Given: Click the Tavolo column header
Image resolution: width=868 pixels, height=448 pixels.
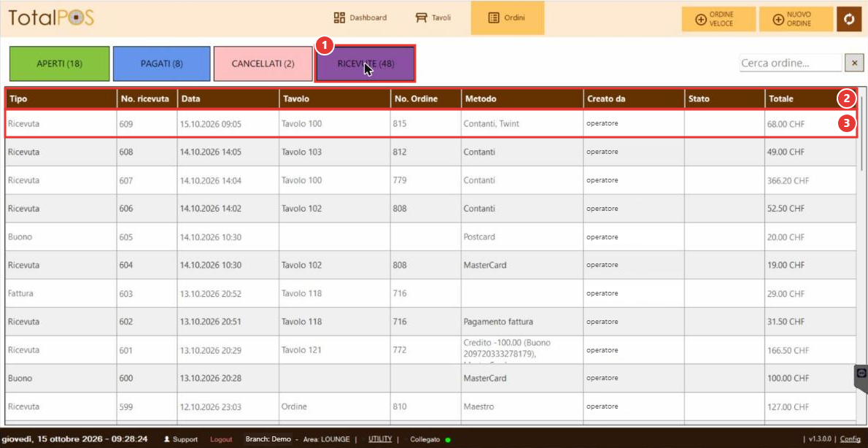Looking at the screenshot, I should 335,99.
